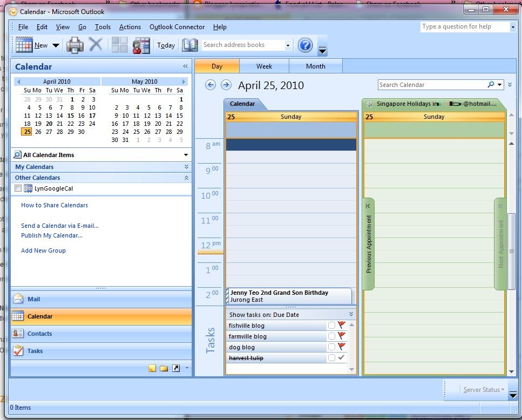The width and height of the screenshot is (522, 420).
Task: Click the Categorize colored squares icon
Action: [119, 45]
